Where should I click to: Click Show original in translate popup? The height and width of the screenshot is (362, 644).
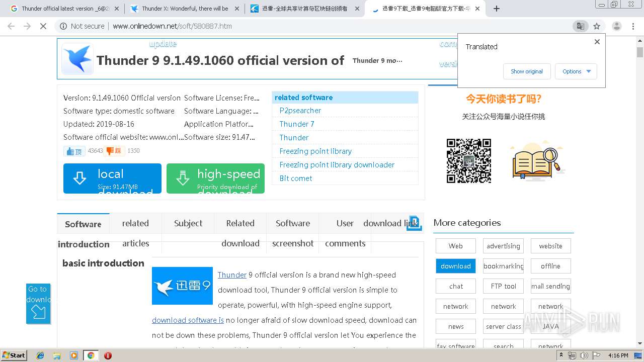point(527,71)
